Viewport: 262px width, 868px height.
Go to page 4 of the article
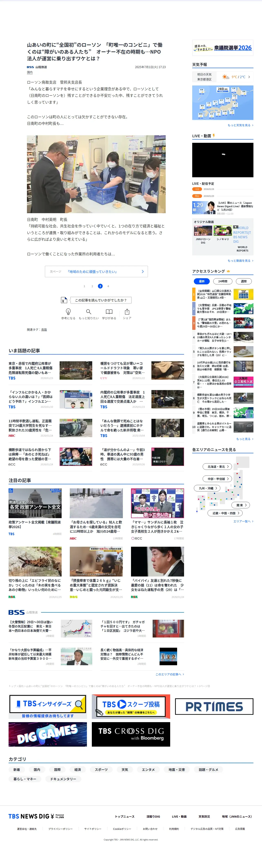(108, 286)
